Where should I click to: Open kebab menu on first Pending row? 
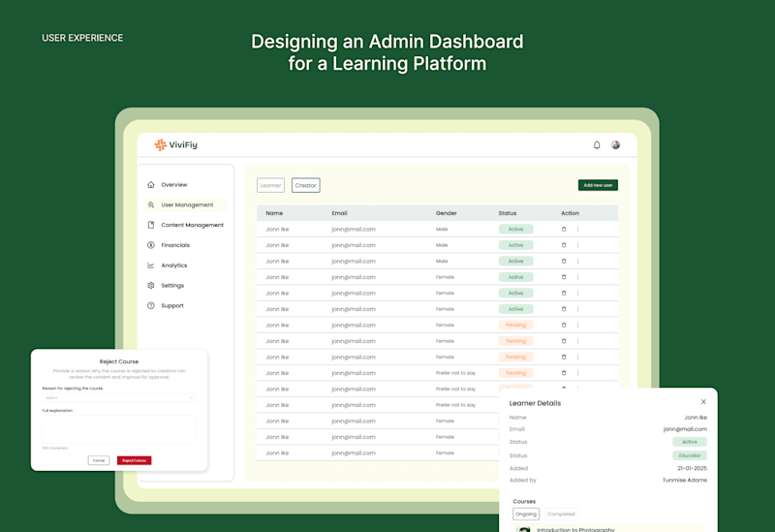577,325
